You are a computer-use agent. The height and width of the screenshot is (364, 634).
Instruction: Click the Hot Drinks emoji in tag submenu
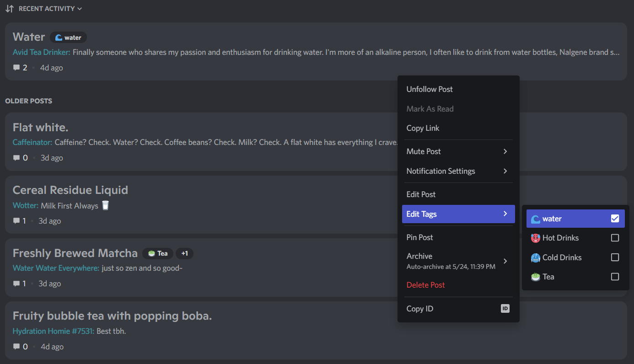click(535, 238)
